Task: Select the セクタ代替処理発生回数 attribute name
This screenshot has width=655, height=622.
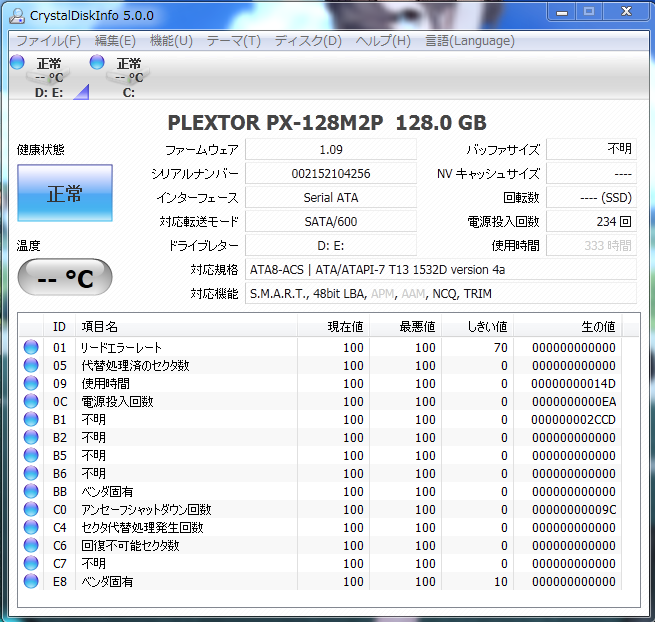Action: [142, 528]
